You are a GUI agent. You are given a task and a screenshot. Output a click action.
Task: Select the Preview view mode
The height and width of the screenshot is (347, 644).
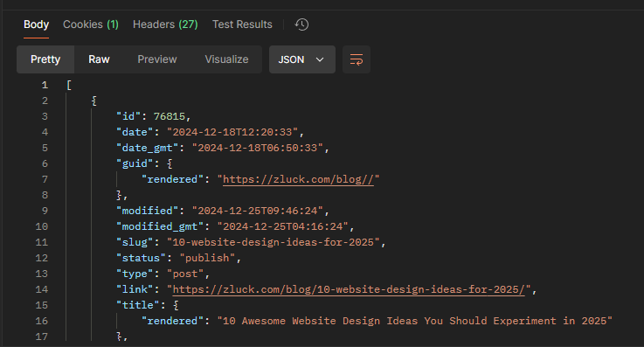157,59
